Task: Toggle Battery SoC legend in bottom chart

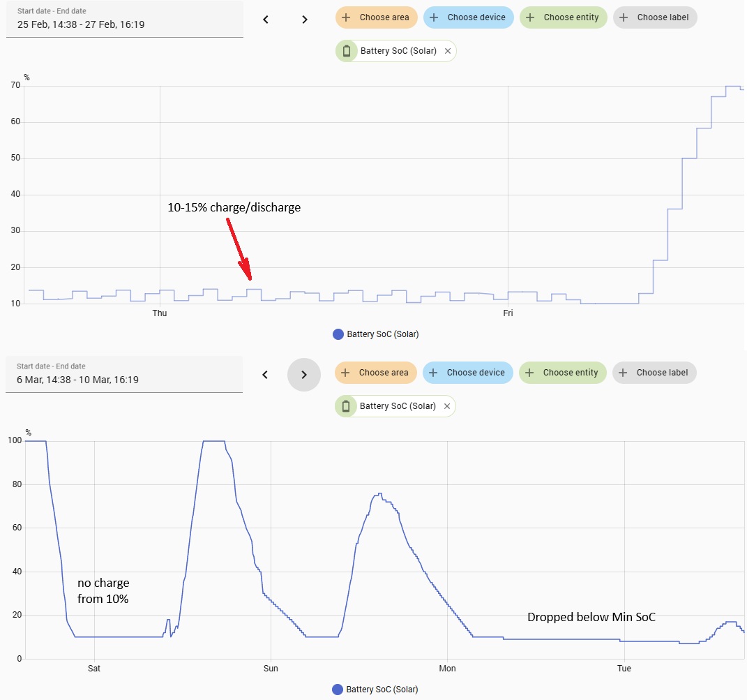Action: click(x=375, y=690)
